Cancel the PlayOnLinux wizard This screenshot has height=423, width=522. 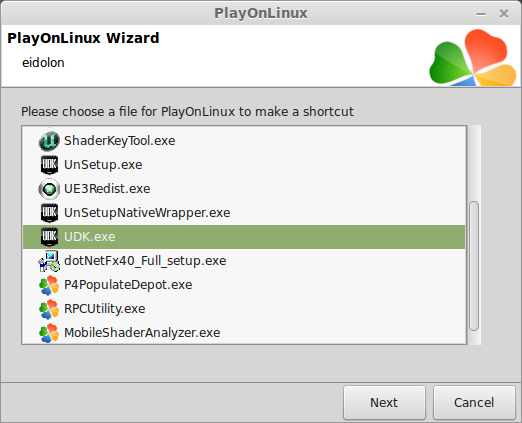(x=474, y=402)
